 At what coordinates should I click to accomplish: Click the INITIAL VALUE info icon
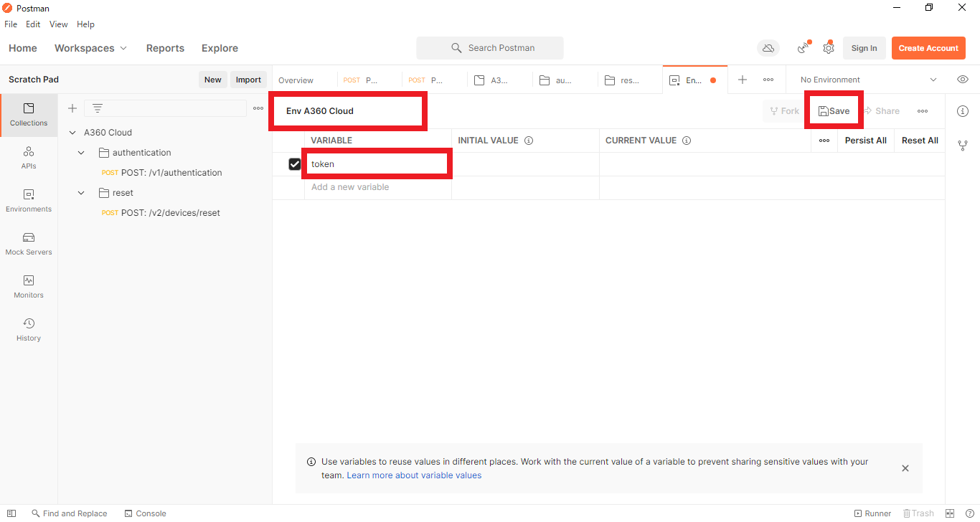529,141
